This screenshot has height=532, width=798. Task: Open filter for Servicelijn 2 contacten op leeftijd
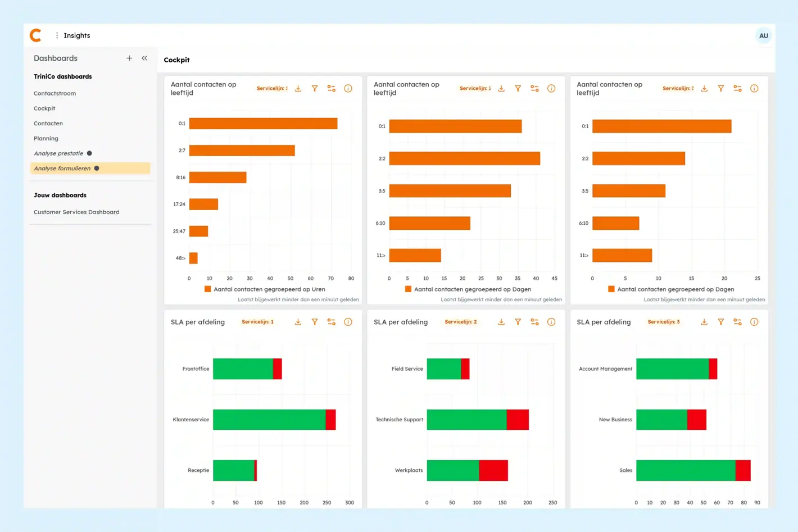click(518, 89)
